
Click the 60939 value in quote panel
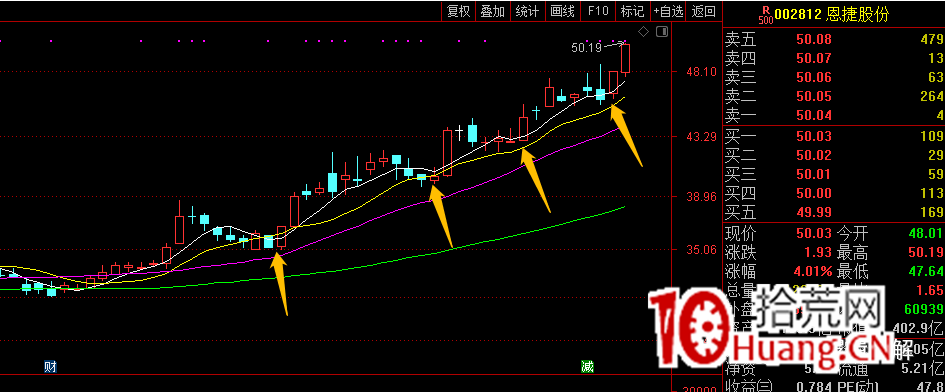click(925, 310)
